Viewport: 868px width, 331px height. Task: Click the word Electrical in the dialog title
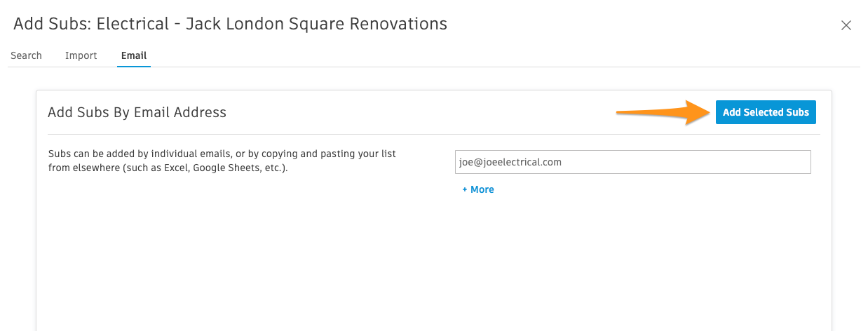point(133,24)
